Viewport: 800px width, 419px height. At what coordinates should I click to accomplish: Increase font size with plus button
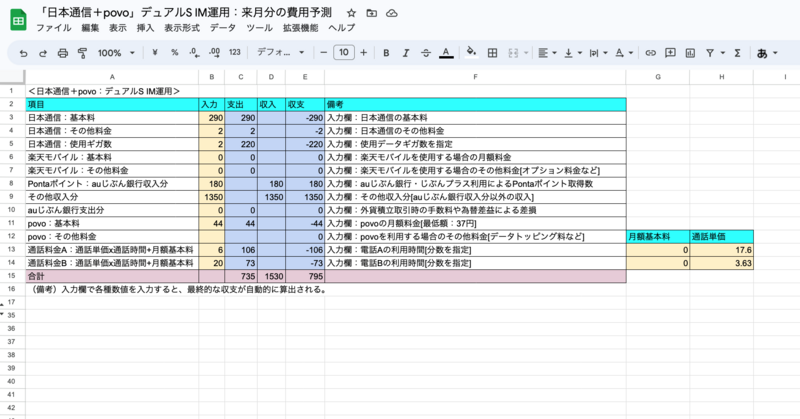pyautogui.click(x=364, y=53)
